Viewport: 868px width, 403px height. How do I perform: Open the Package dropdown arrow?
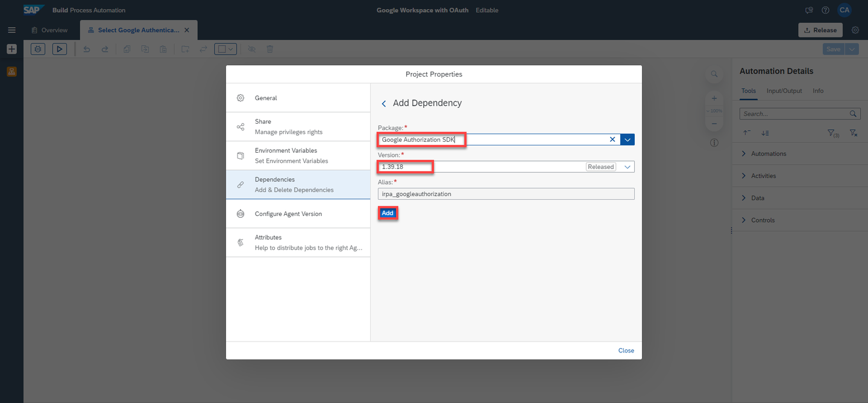[627, 139]
